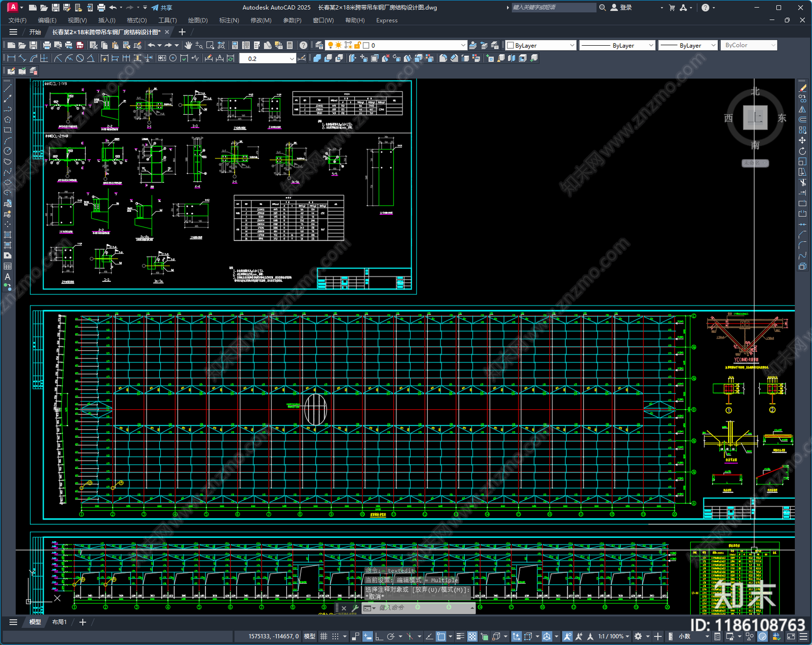Toggle Dynamic Input in the status bar

coord(367,636)
